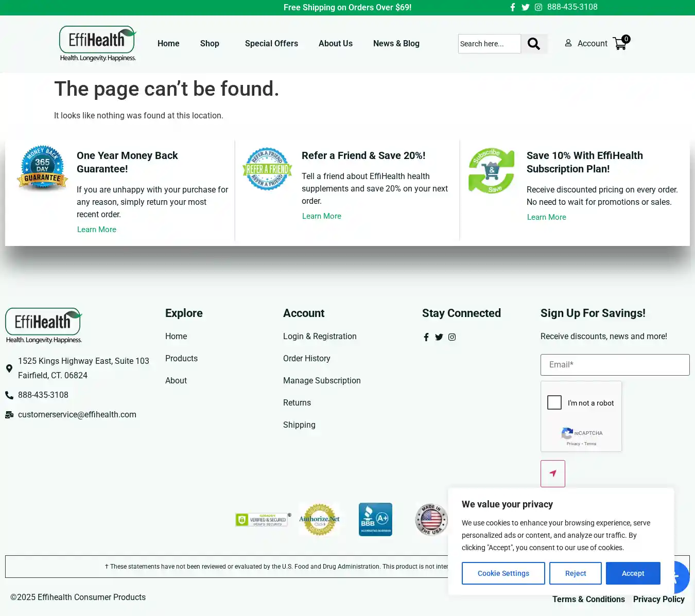Click Instagram icon under Stay Connected

point(452,337)
